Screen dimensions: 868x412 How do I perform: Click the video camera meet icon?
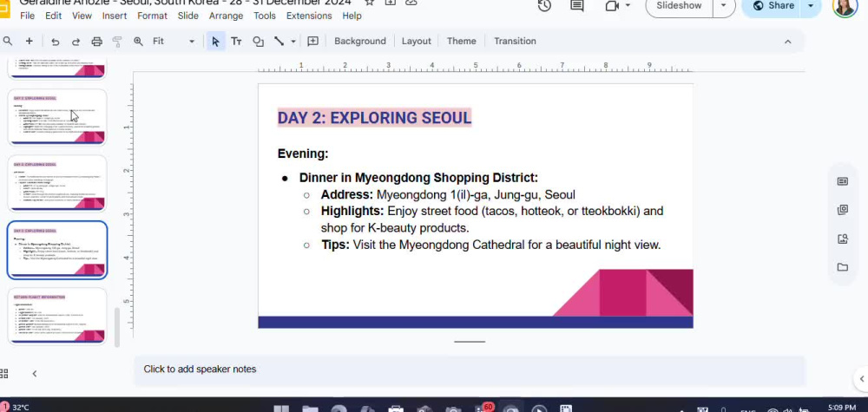(612, 5)
